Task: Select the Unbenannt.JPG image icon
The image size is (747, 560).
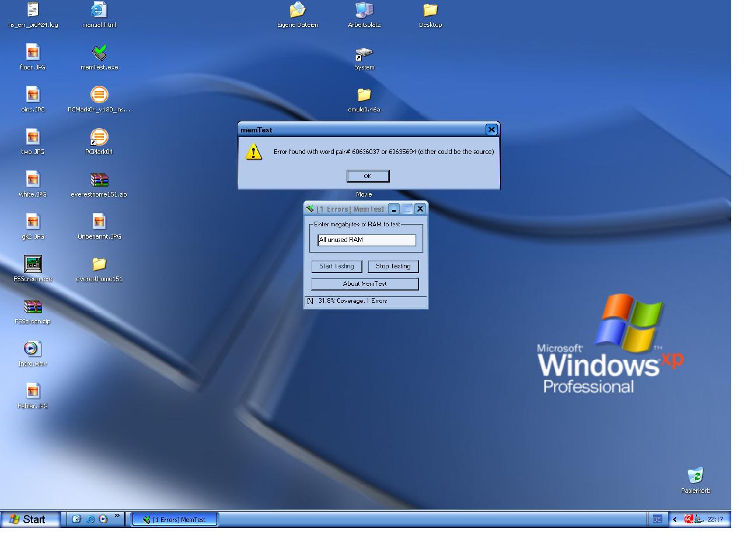Action: click(x=99, y=222)
